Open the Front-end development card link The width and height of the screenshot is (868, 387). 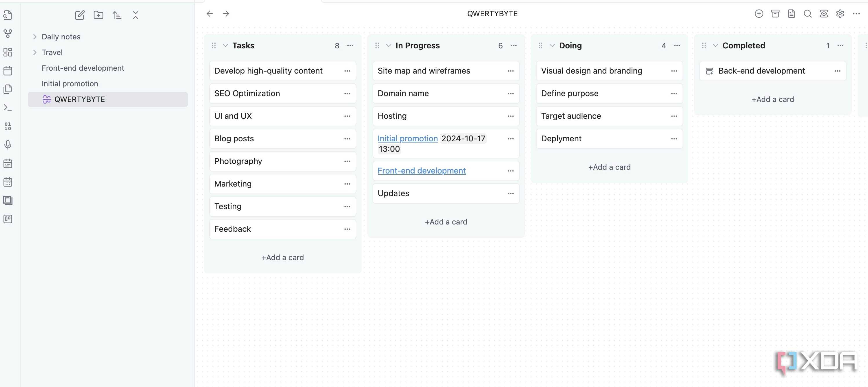[422, 170]
